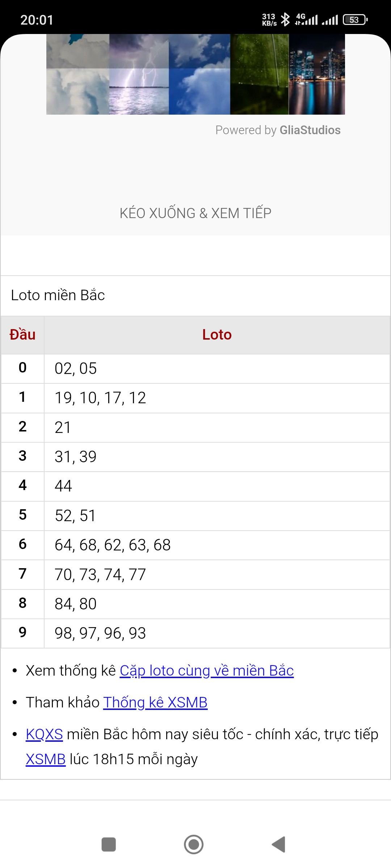Open the Cặp loto cùng về miền Bắc link
The height and width of the screenshot is (868, 391).
[207, 671]
